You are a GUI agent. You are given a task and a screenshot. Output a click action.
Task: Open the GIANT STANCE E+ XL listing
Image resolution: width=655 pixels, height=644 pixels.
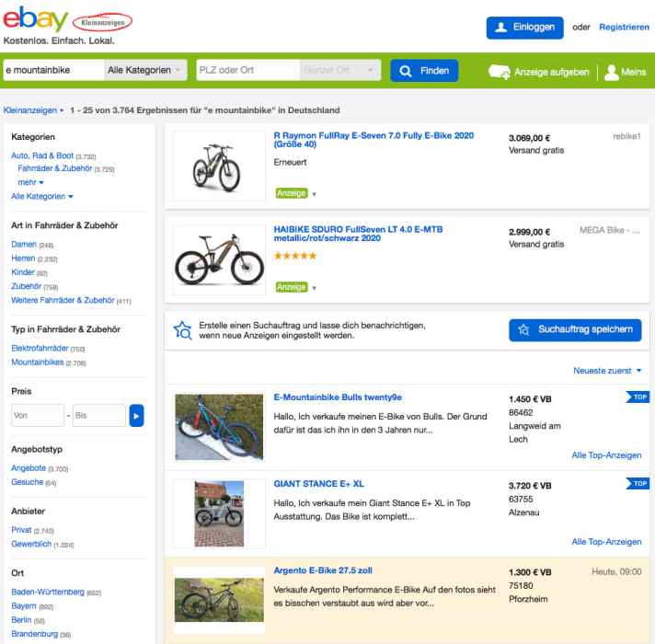(x=316, y=482)
